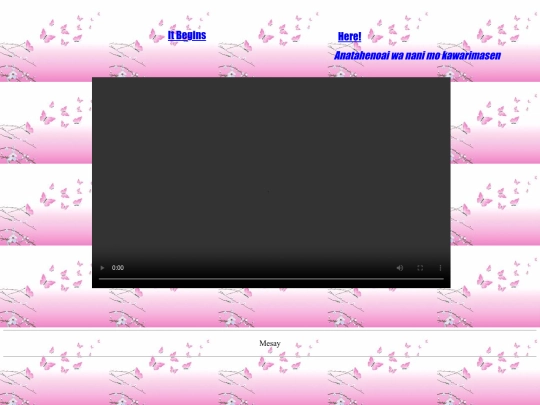Click the "Mesay" text
The width and height of the screenshot is (540, 405).
click(270, 343)
